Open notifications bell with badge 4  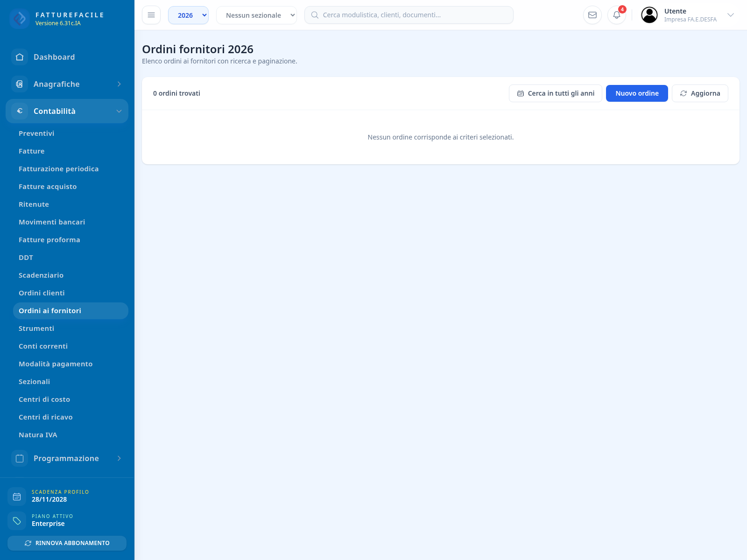(617, 15)
